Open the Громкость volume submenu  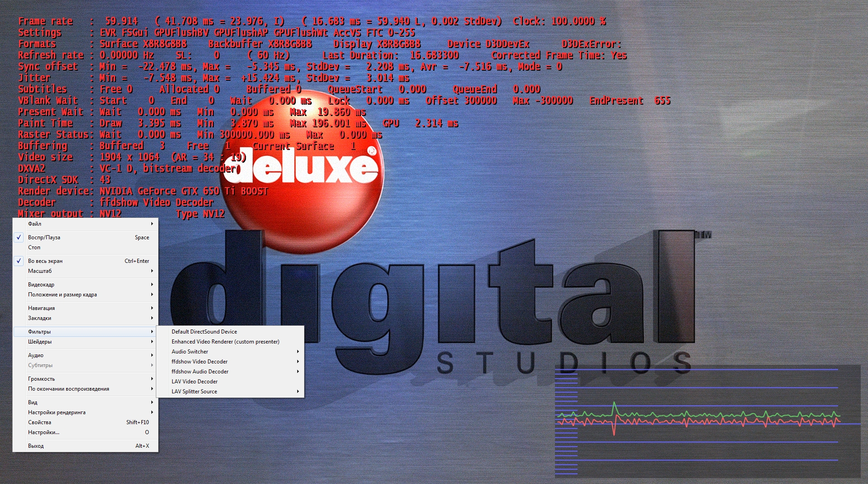point(42,379)
